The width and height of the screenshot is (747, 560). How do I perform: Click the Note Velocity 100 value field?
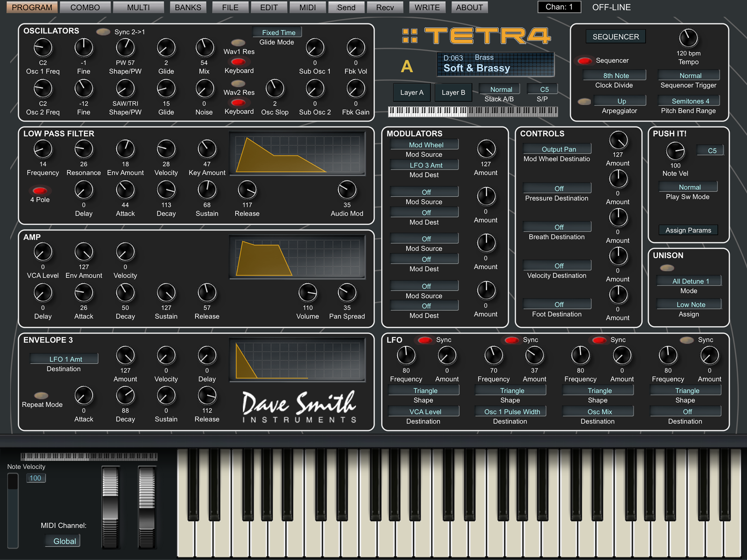(36, 478)
